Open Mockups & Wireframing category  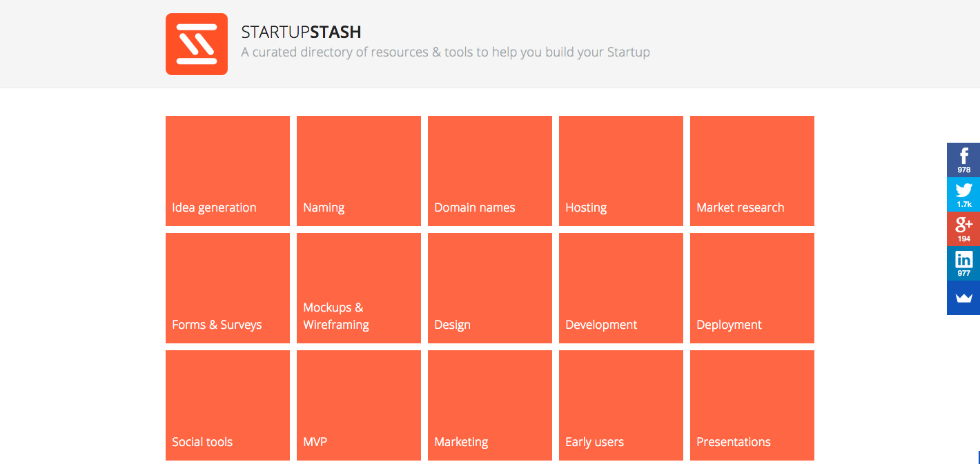(x=359, y=288)
